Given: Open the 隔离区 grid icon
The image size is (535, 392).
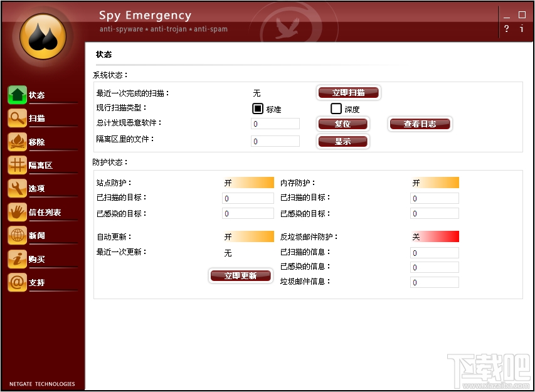Looking at the screenshot, I should [17, 165].
